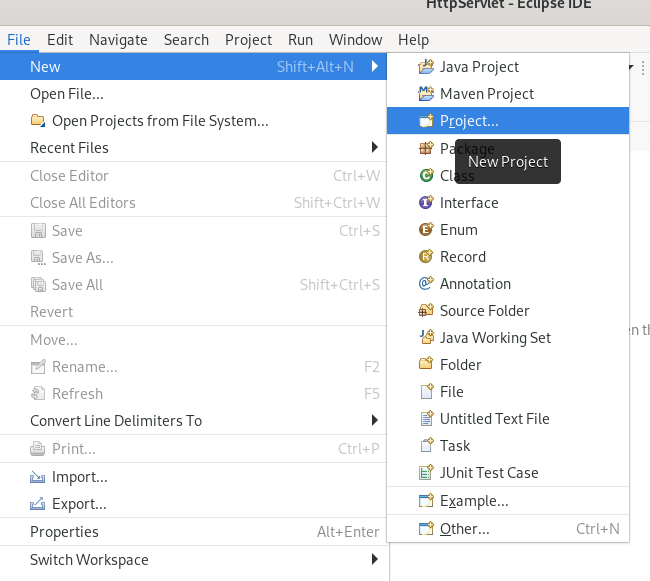
Task: Click the Package icon in New submenu
Action: point(426,148)
